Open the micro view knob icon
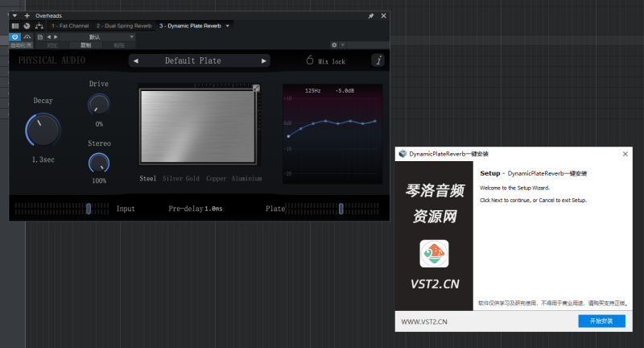Screen dimensions: 644x348 click(27, 26)
